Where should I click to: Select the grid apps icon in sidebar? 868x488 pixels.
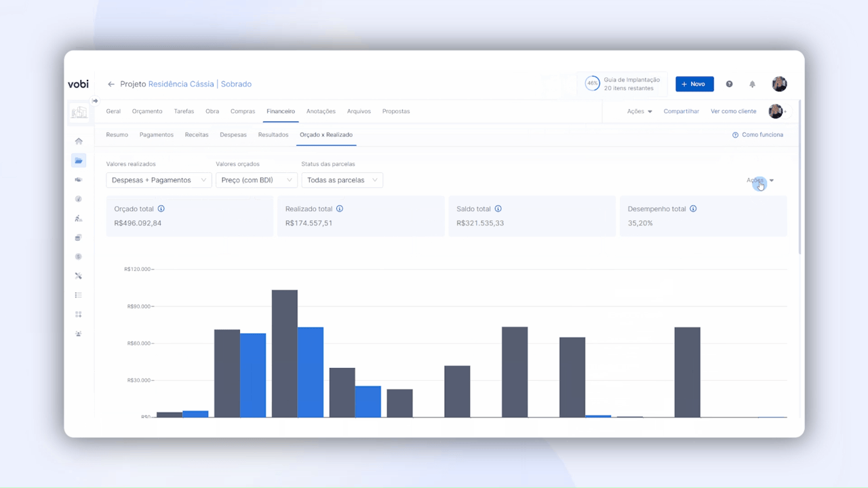79,314
